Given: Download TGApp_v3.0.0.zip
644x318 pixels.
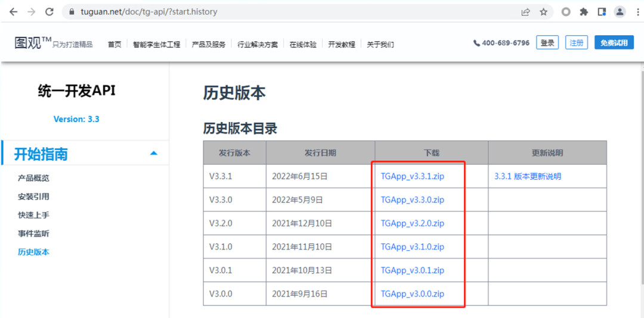Looking at the screenshot, I should point(413,294).
